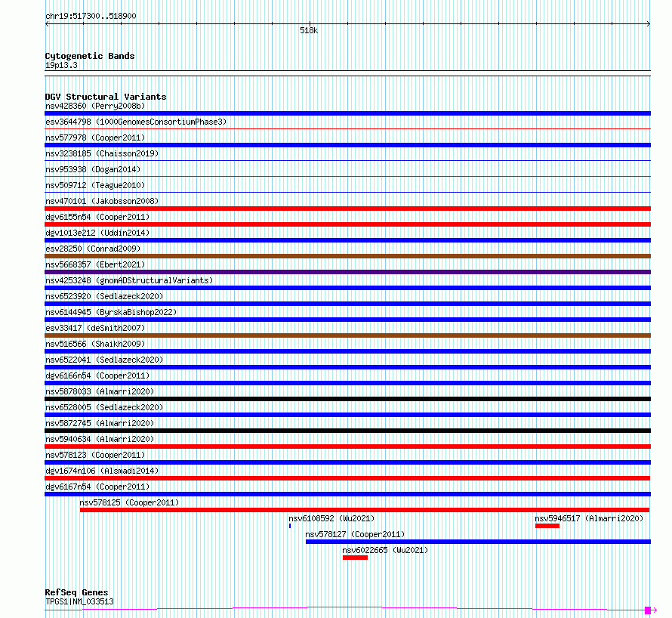Click nsv578123 (Cooper2011) label
This screenshot has height=618, width=672.
pyautogui.click(x=95, y=455)
